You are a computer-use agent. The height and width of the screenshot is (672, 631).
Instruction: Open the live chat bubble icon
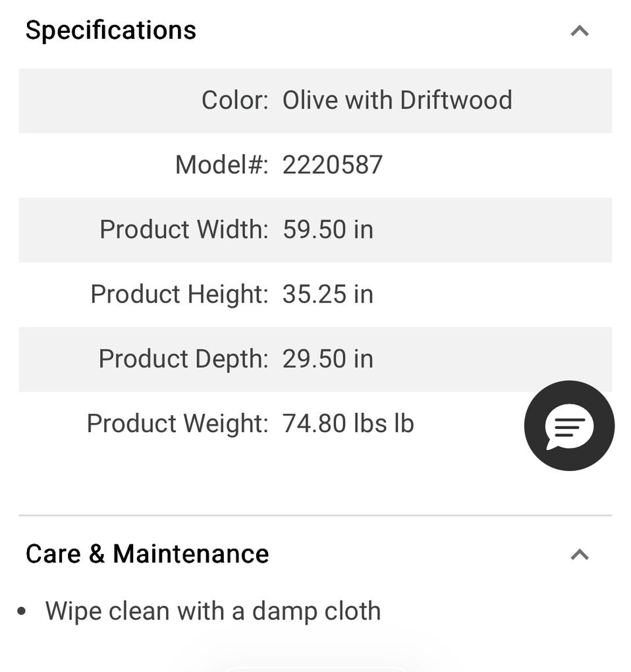(569, 426)
